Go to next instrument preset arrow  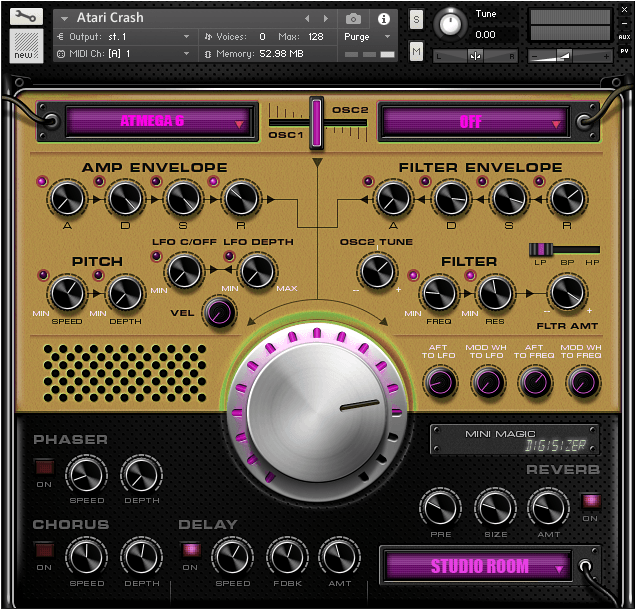(325, 19)
